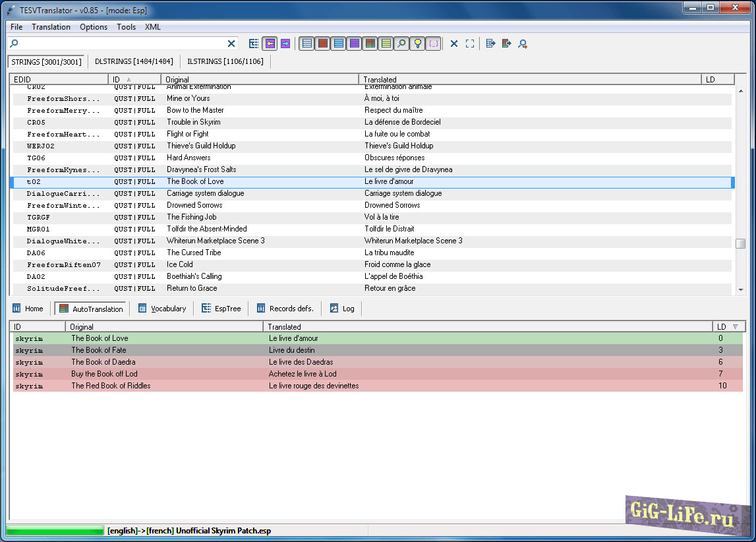Toggle the yellow lines filter button
This screenshot has width=756, height=542.
point(386,44)
